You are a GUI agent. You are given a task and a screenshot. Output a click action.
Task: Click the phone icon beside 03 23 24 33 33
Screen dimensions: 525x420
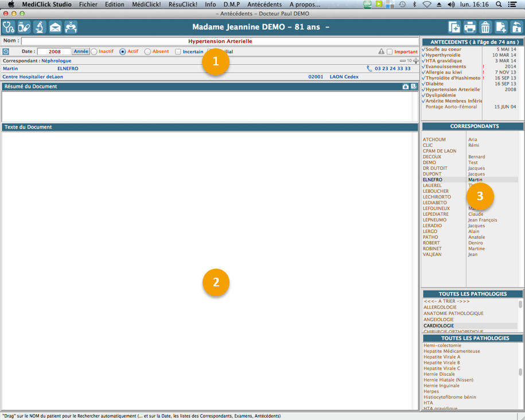370,69
